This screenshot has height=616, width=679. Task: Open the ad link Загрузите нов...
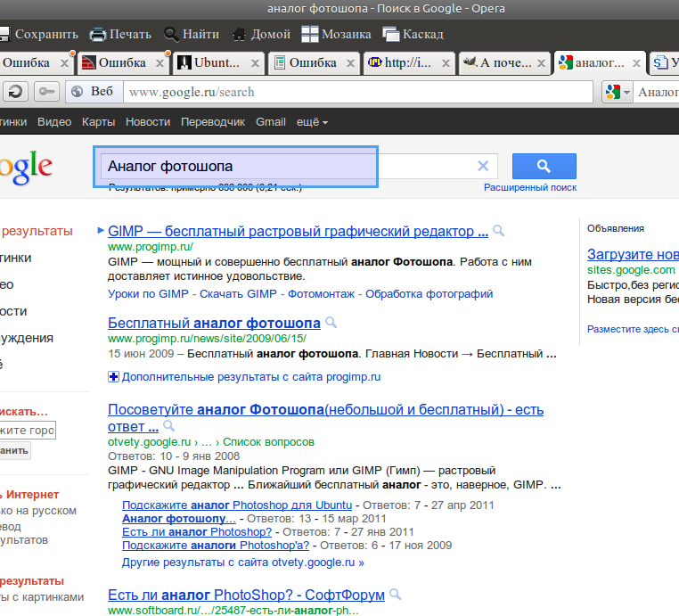[x=633, y=254]
